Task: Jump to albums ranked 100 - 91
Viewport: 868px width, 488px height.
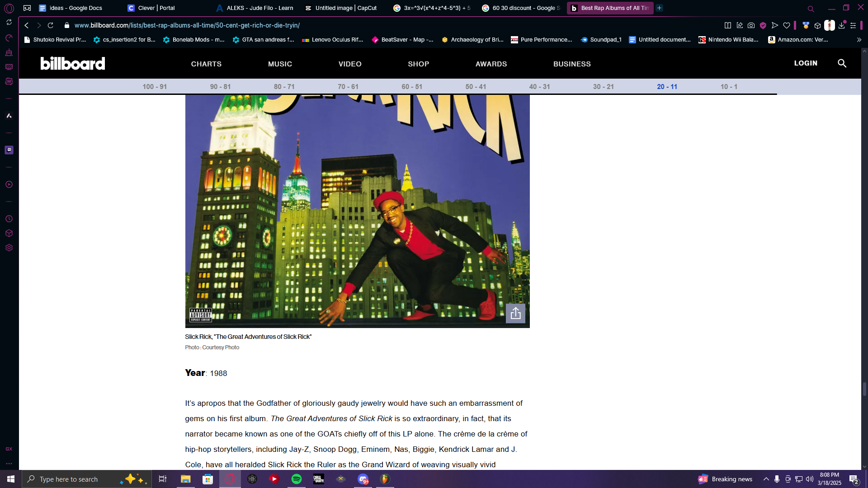Action: click(155, 86)
